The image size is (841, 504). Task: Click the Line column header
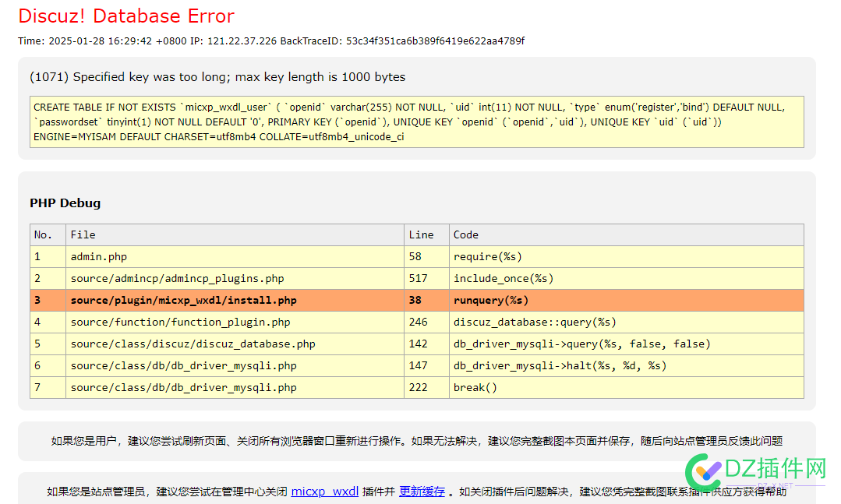[x=426, y=234]
